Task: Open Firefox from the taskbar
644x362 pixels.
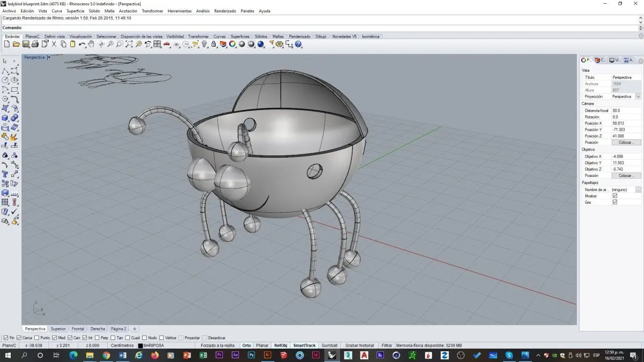Action: (x=155, y=355)
